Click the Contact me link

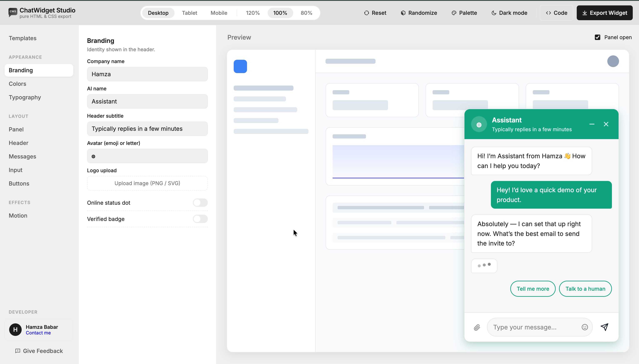point(38,333)
